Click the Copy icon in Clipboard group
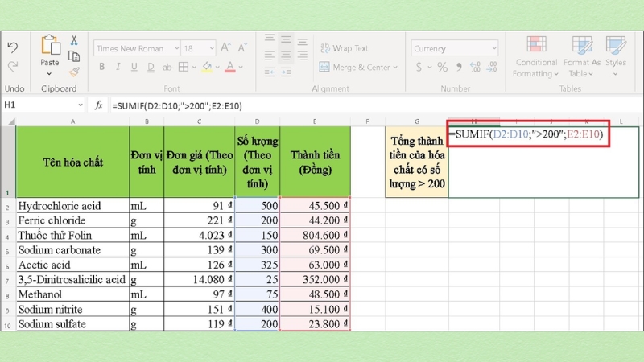The height and width of the screenshot is (362, 644). (x=74, y=56)
